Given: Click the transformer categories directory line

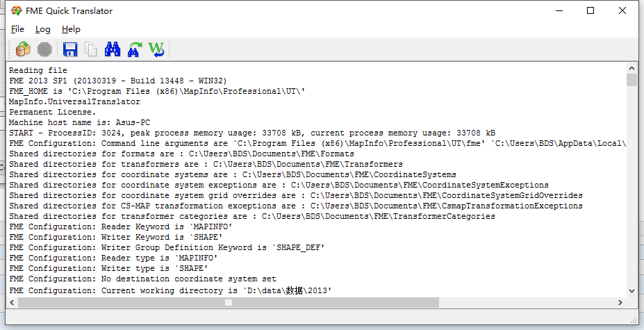Looking at the screenshot, I should (x=252, y=216).
